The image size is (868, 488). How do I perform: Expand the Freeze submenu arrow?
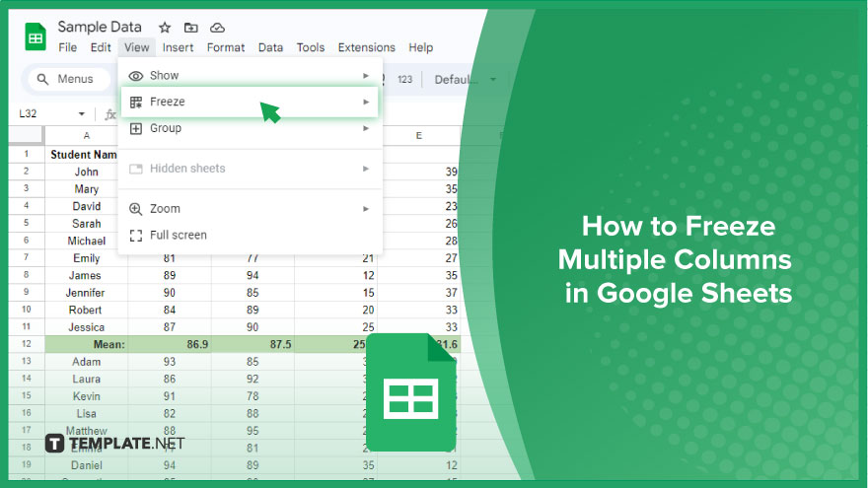365,102
